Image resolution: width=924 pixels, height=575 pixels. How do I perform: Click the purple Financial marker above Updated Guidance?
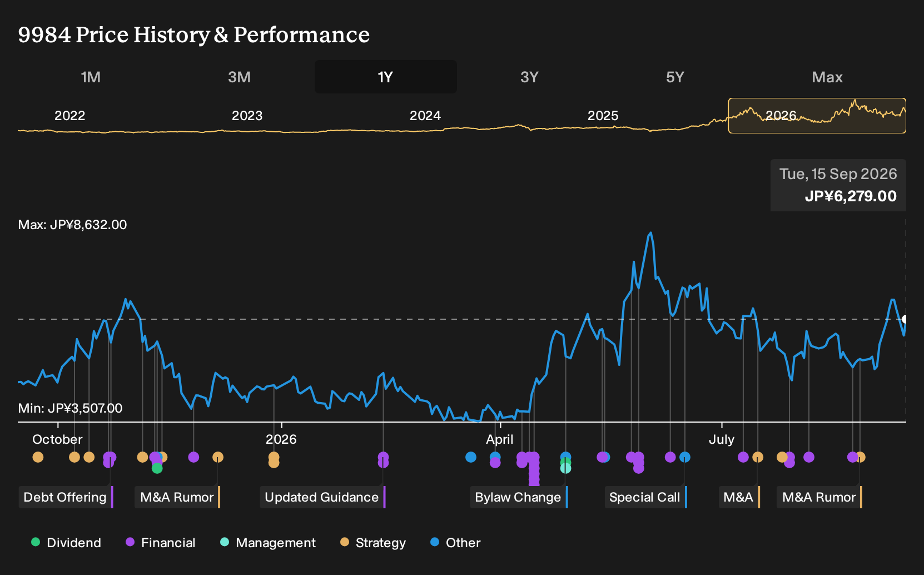click(383, 457)
